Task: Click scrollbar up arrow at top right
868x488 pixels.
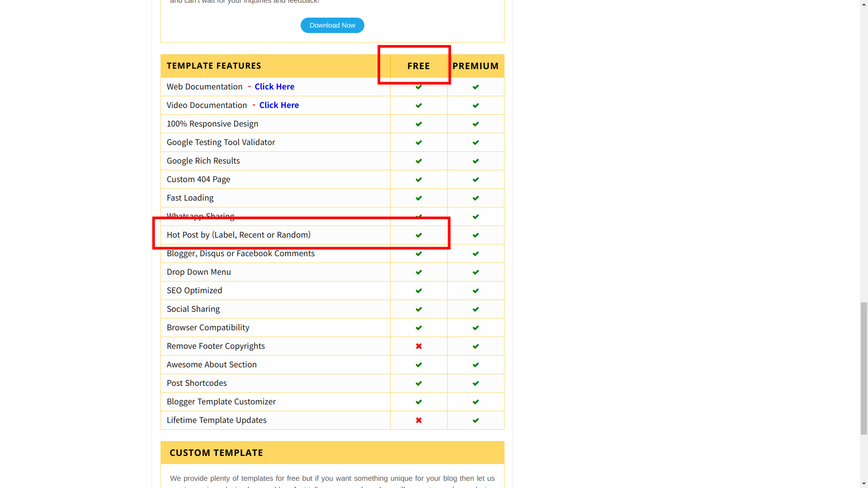Action: click(863, 4)
